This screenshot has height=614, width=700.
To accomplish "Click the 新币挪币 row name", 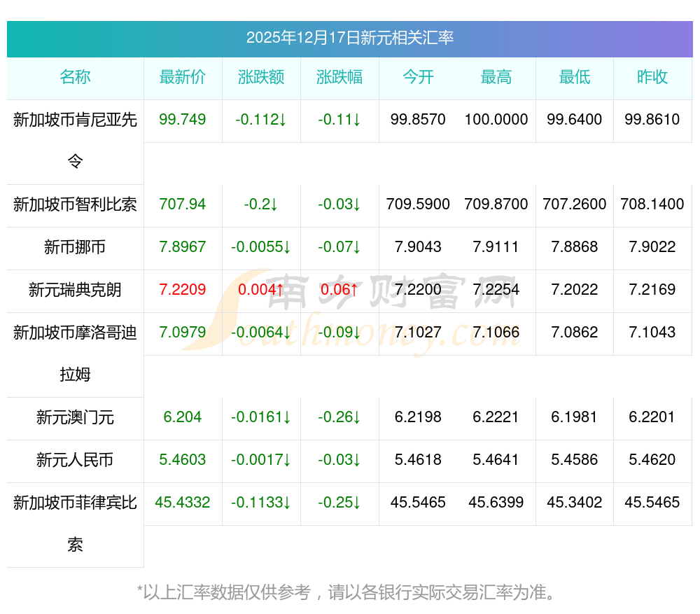I will coord(75,247).
